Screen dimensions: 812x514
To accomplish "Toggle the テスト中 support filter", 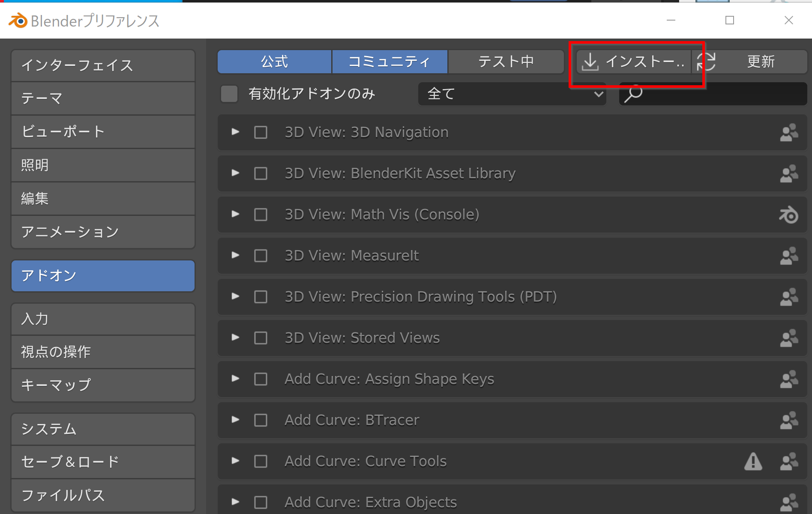I will tap(506, 62).
